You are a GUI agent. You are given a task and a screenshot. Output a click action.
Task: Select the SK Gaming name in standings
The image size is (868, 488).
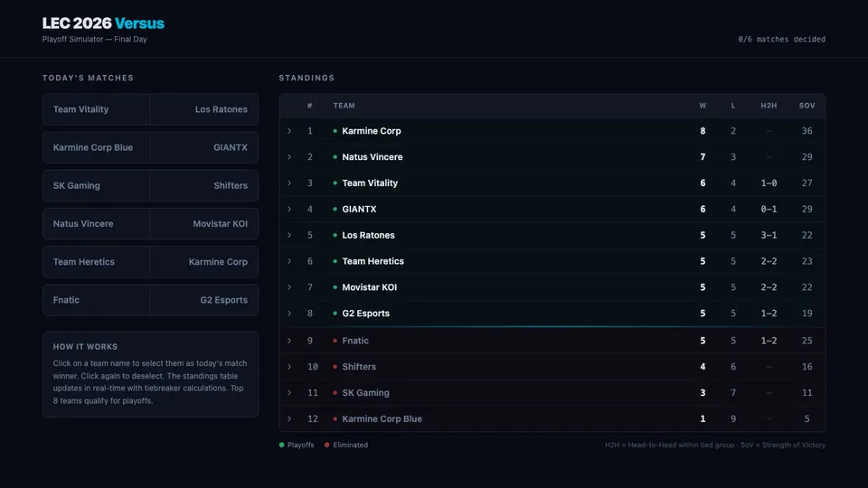[365, 393]
